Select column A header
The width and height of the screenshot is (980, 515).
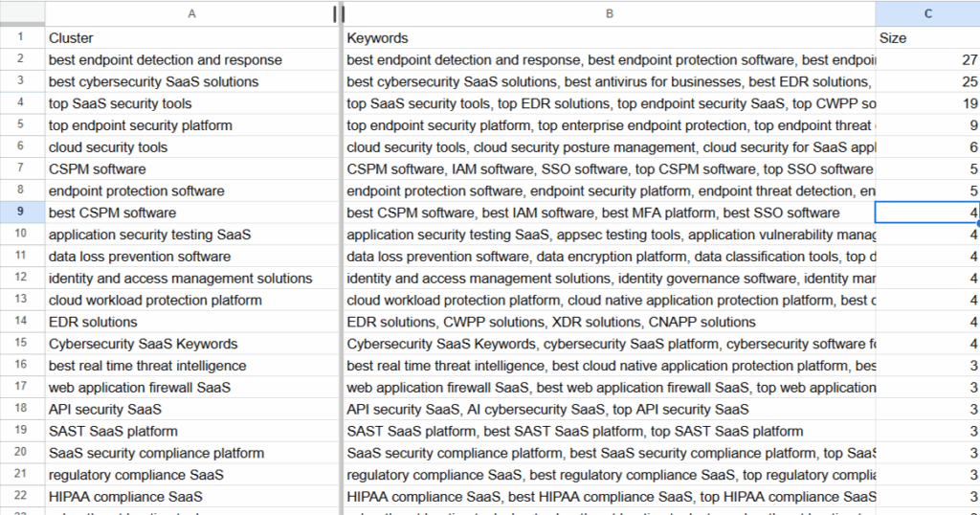[x=191, y=13]
